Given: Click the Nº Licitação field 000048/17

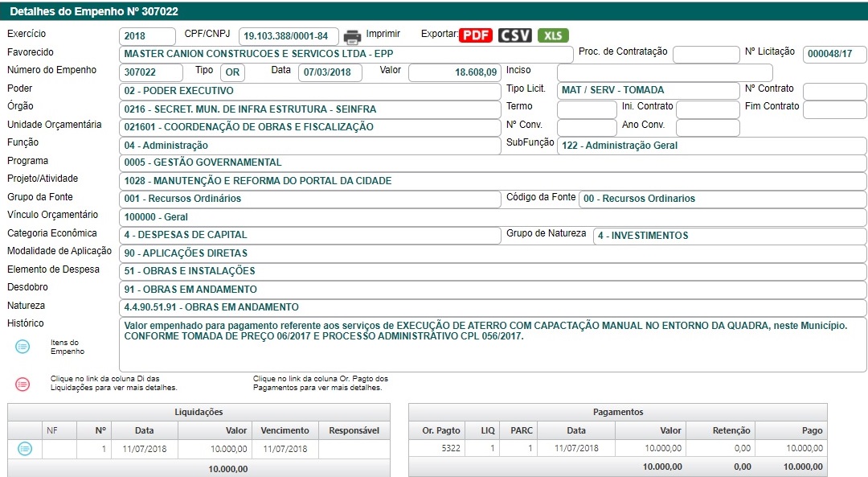Looking at the screenshot, I should (835, 54).
